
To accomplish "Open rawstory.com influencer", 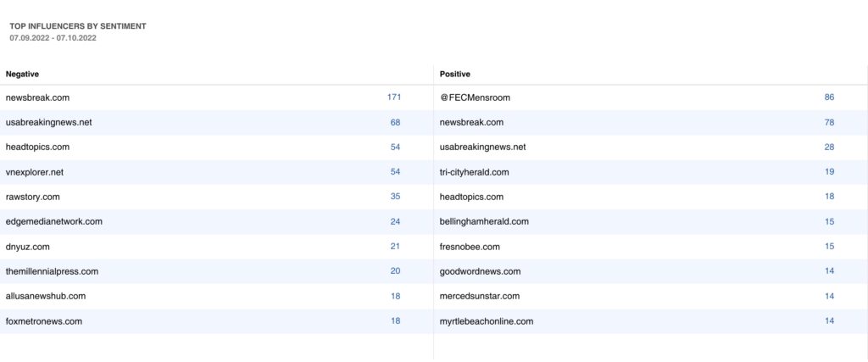I will coord(33,197).
